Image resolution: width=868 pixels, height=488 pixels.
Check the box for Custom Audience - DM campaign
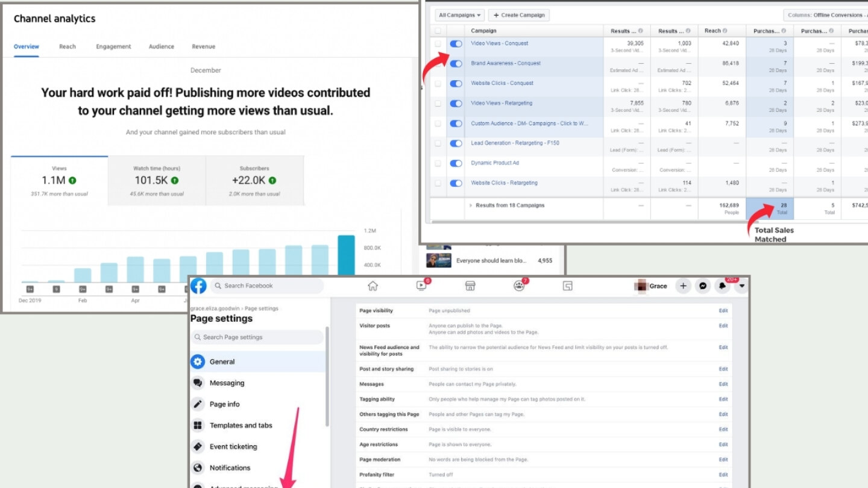438,124
